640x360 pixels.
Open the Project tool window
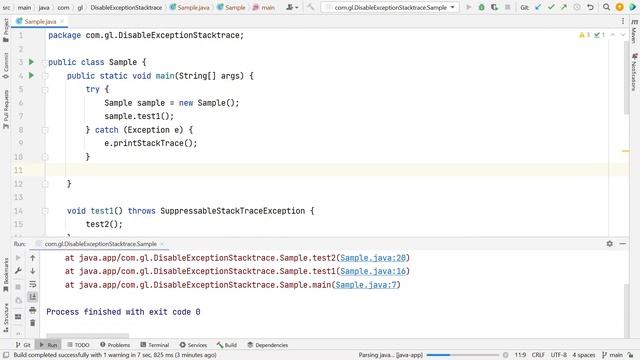click(6, 31)
